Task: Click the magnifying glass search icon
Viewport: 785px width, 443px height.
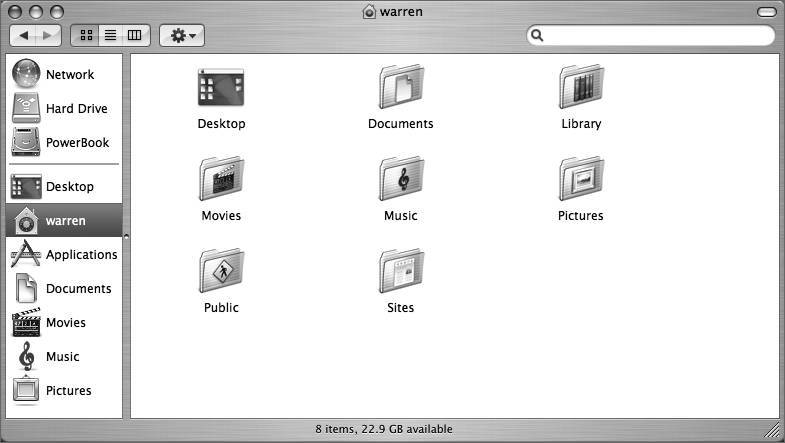Action: pos(537,36)
